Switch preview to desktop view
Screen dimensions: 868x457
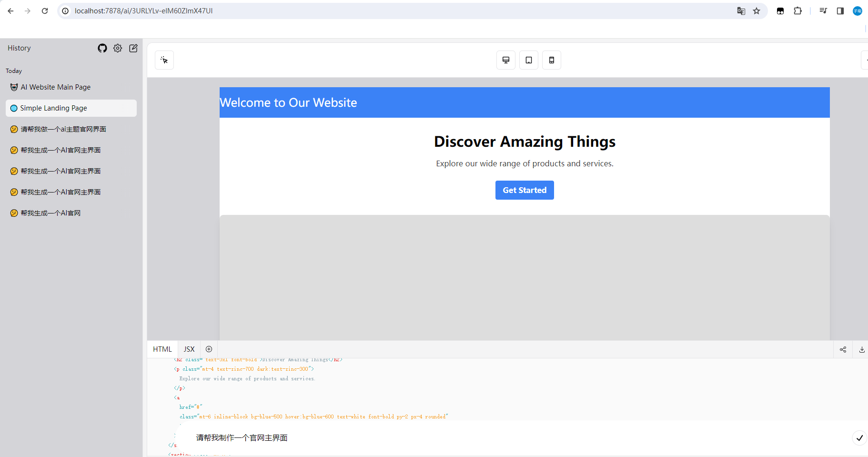[x=506, y=60]
